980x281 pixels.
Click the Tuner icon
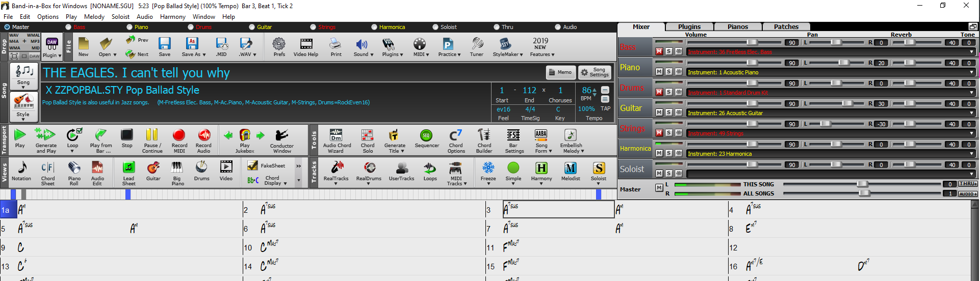477,46
